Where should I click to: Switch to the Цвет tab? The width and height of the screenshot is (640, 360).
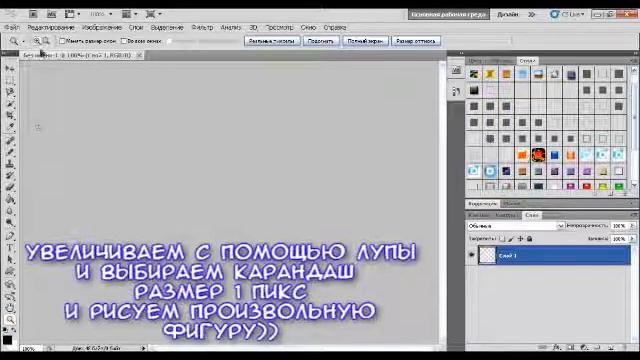pyautogui.click(x=475, y=61)
